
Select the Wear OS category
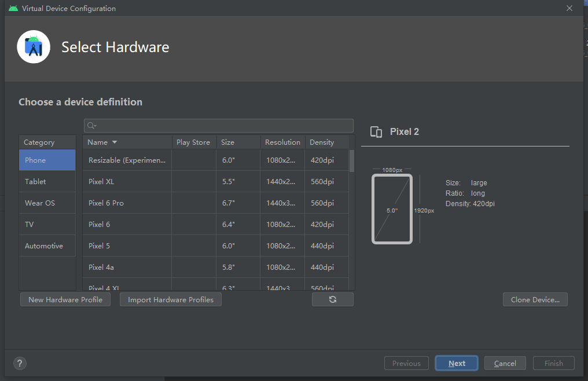[47, 203]
